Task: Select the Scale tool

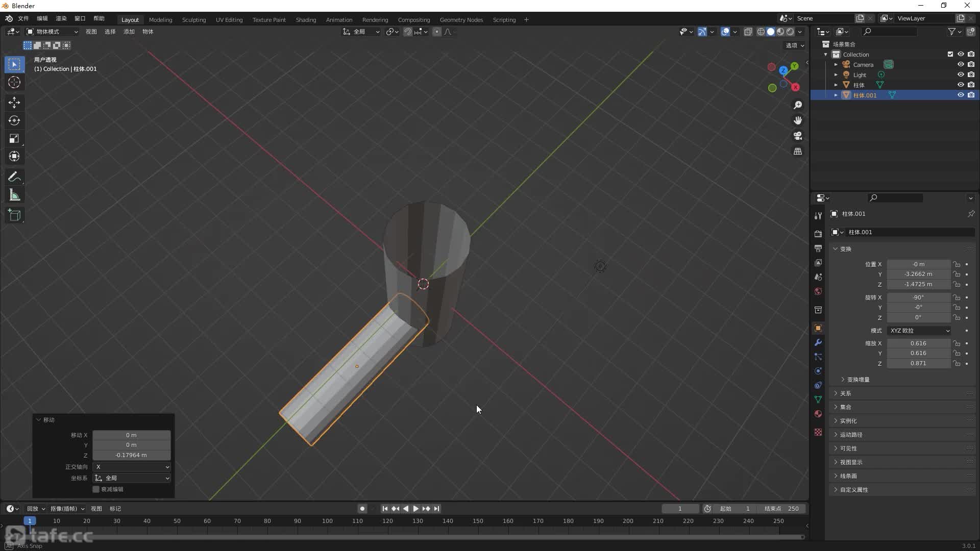Action: coord(14,138)
